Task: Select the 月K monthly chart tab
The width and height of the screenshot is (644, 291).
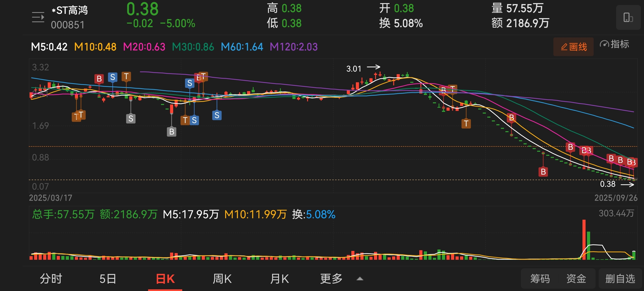Action: click(279, 279)
